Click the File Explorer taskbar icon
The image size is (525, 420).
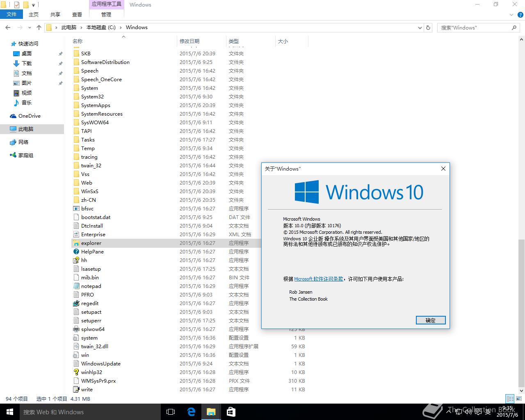[x=211, y=412]
